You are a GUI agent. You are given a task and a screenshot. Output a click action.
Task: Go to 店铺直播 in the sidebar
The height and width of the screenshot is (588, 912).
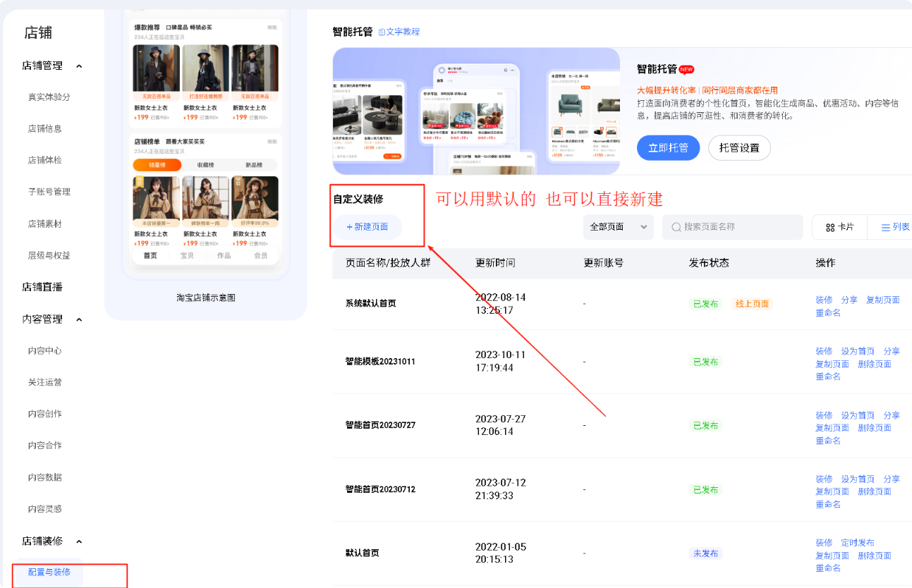pyautogui.click(x=42, y=287)
